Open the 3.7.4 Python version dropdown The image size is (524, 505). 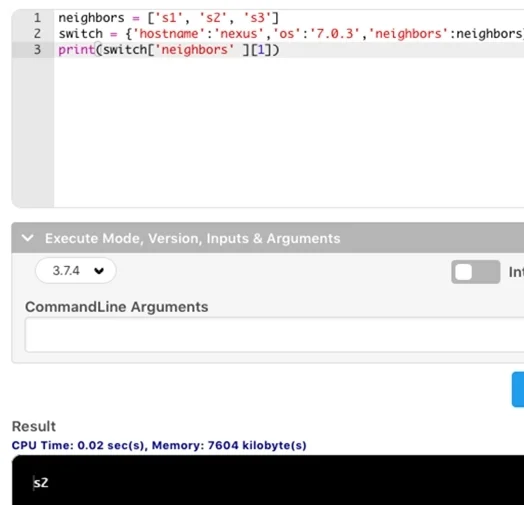[x=76, y=270]
